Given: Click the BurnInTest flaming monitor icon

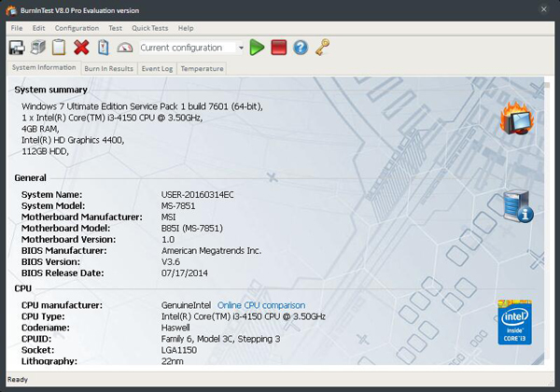Looking at the screenshot, I should [517, 119].
